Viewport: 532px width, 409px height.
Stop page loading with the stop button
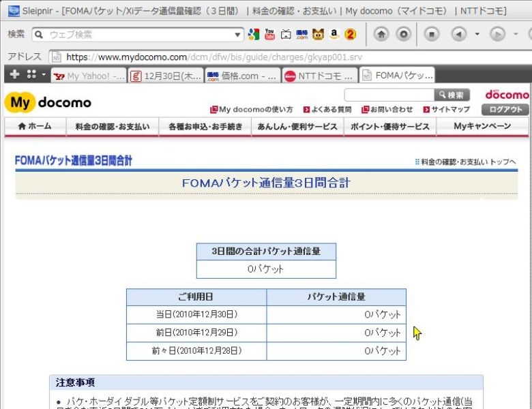click(432, 34)
